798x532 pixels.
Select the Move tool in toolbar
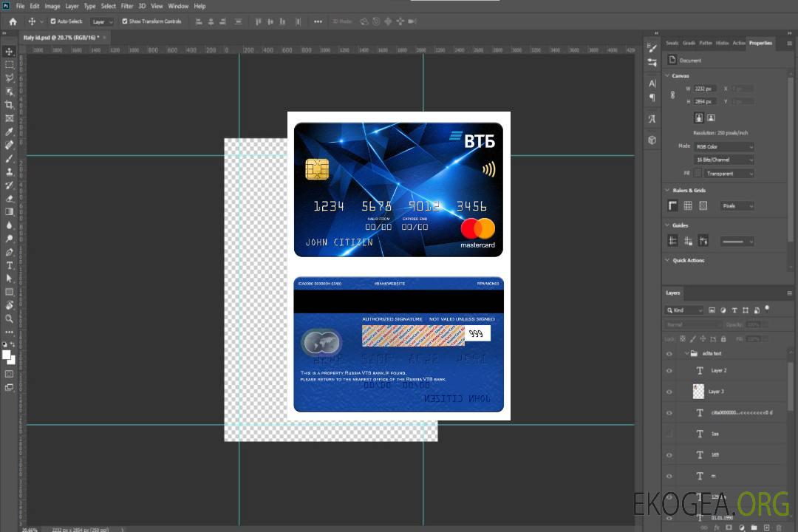(x=9, y=52)
